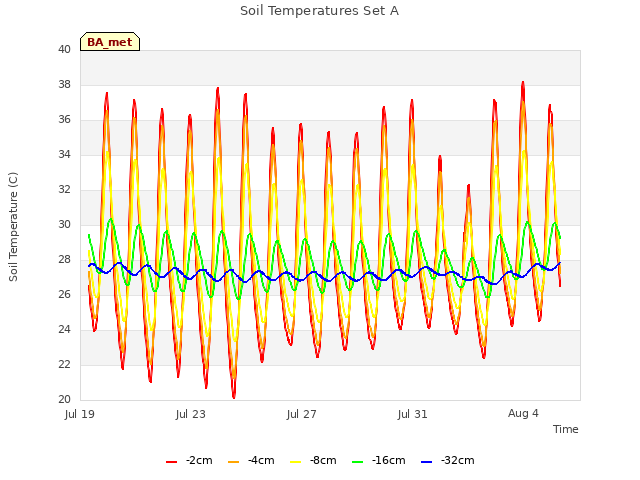Click the 40 y-axis tick label

point(64,49)
